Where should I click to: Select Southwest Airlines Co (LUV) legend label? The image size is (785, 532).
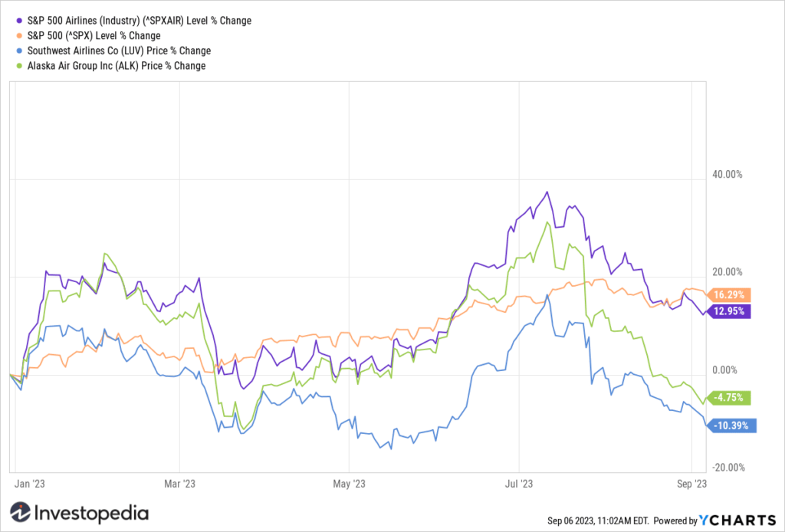coord(119,51)
